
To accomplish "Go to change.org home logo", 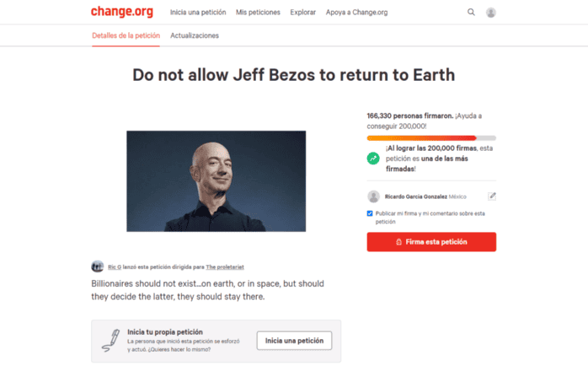I will pyautogui.click(x=122, y=12).
